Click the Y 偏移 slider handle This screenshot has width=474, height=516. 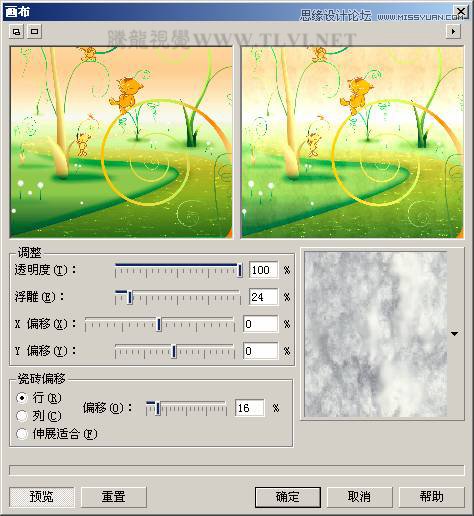174,351
